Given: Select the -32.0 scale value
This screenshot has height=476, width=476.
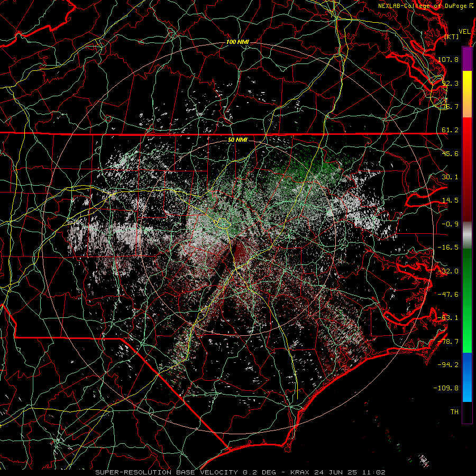Looking at the screenshot, I should click(448, 271).
